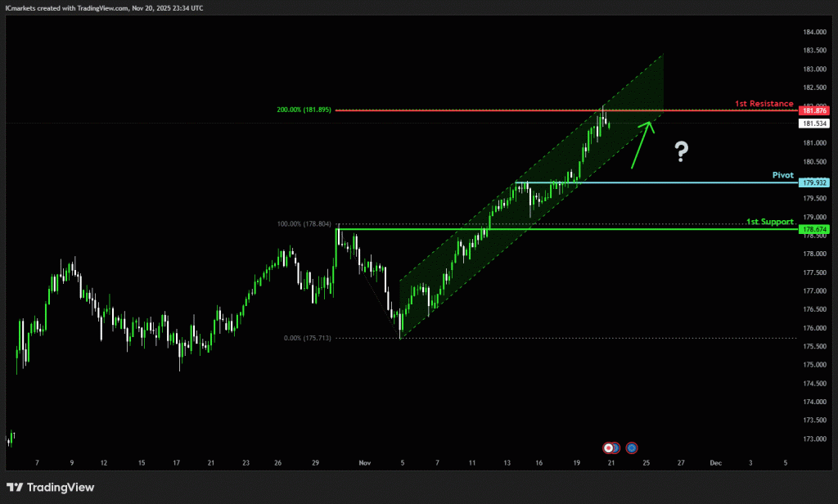This screenshot has width=838, height=504.
Task: Select the 1st Support text label
Action: (x=769, y=223)
